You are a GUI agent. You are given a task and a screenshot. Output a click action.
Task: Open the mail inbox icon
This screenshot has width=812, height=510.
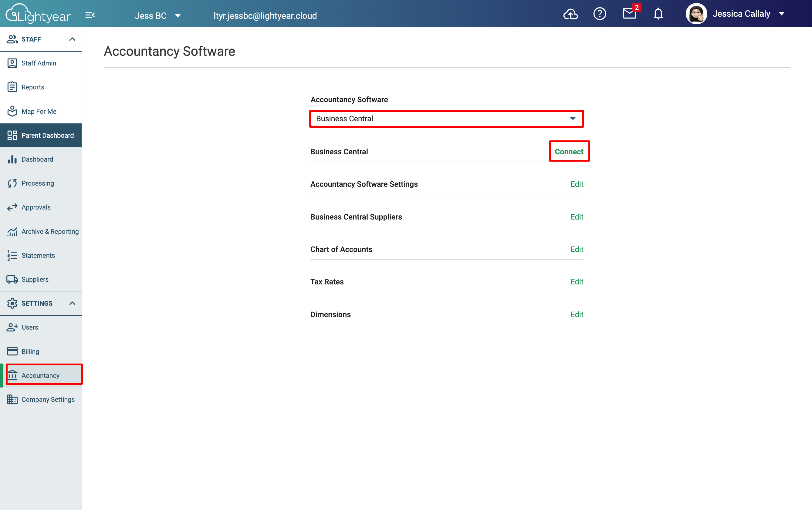pyautogui.click(x=629, y=14)
